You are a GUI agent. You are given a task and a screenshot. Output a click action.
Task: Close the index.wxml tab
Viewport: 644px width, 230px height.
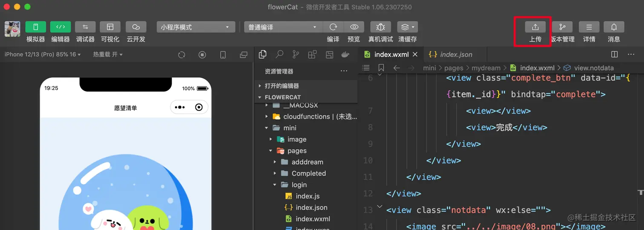[x=415, y=55]
